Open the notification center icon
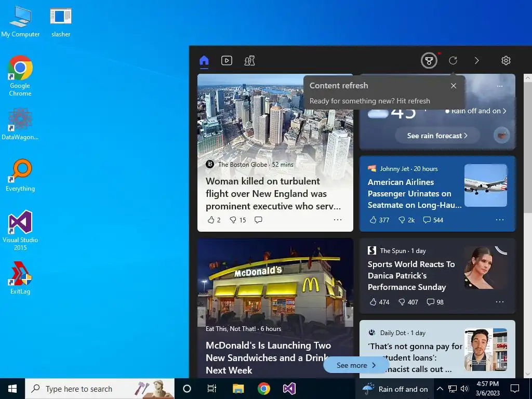The height and width of the screenshot is (399, 532). pos(515,389)
